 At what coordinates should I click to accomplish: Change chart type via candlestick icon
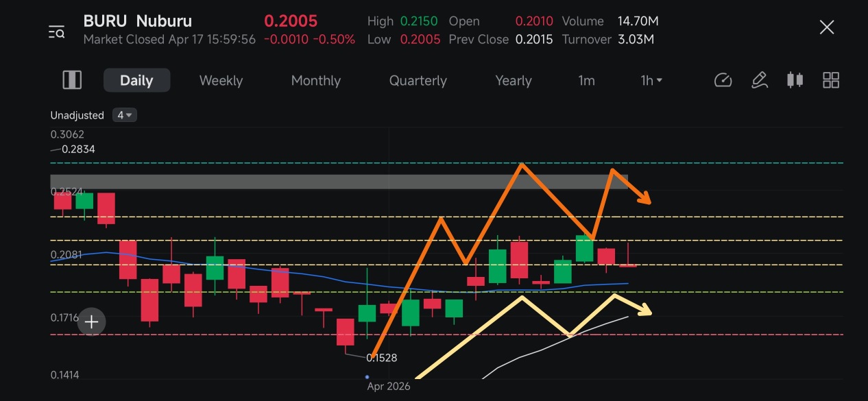coord(795,80)
